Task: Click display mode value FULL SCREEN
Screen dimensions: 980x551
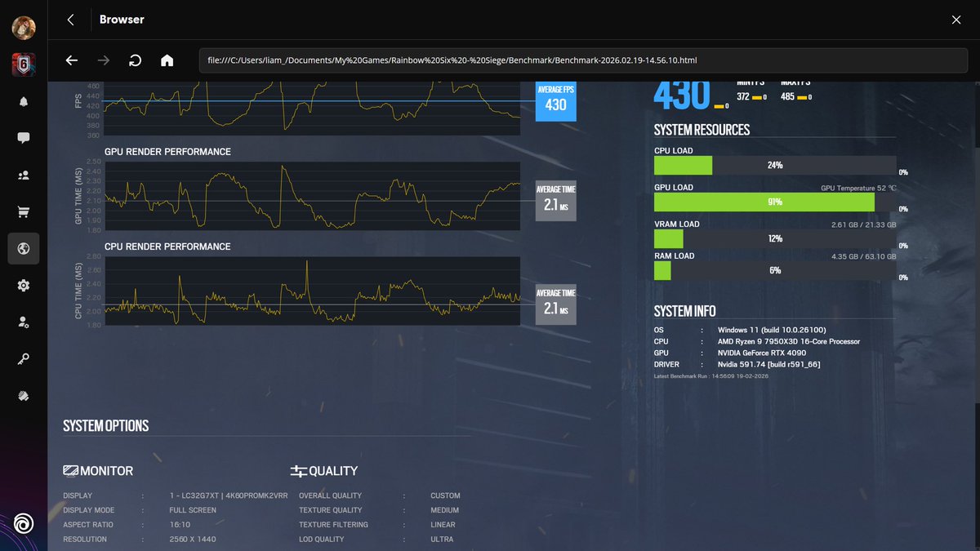Action: (193, 510)
